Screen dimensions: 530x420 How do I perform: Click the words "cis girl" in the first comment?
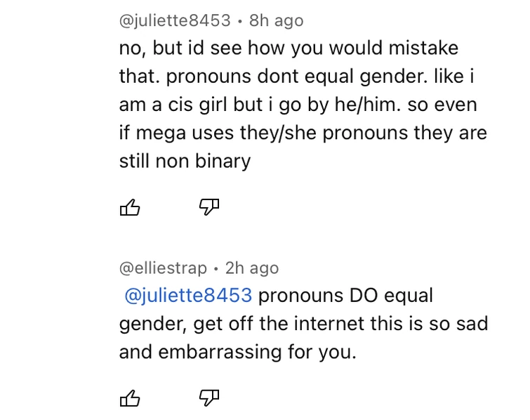[183, 105]
